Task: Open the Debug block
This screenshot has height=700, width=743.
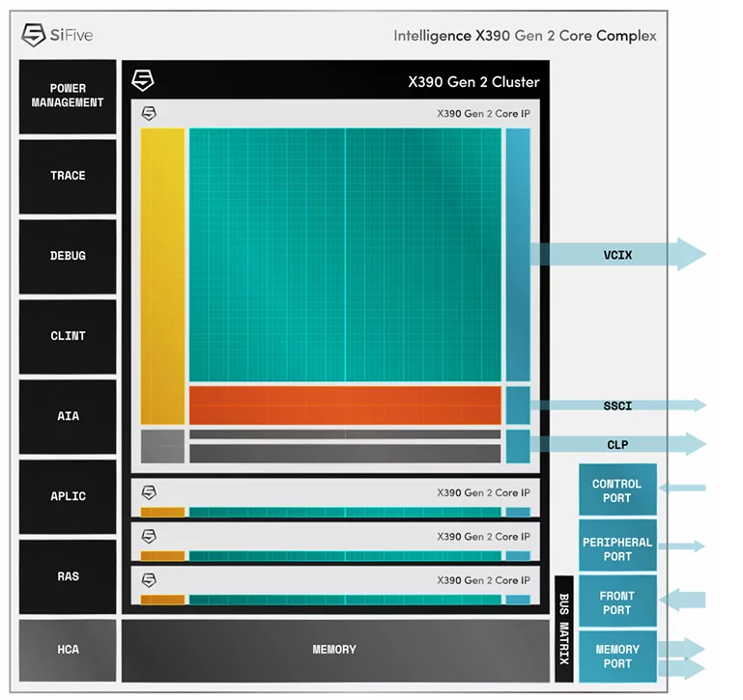Action: point(68,256)
